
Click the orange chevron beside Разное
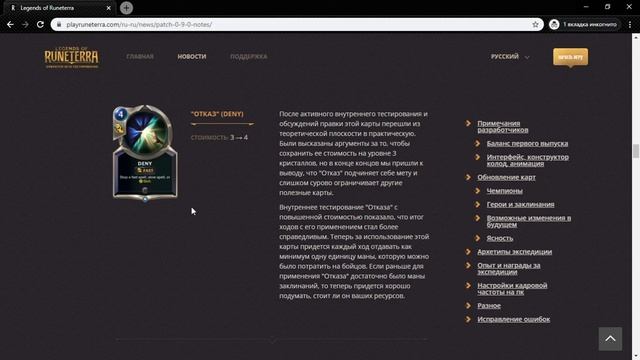coord(468,305)
